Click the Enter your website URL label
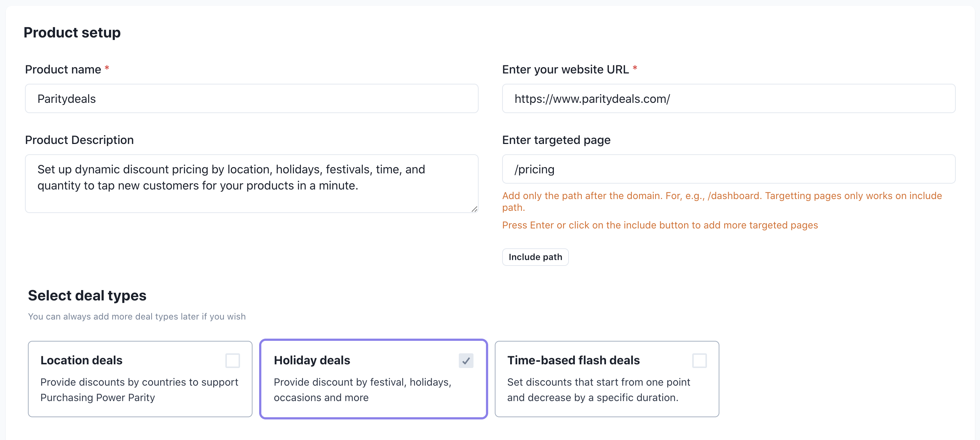The width and height of the screenshot is (980, 440). pyautogui.click(x=565, y=69)
